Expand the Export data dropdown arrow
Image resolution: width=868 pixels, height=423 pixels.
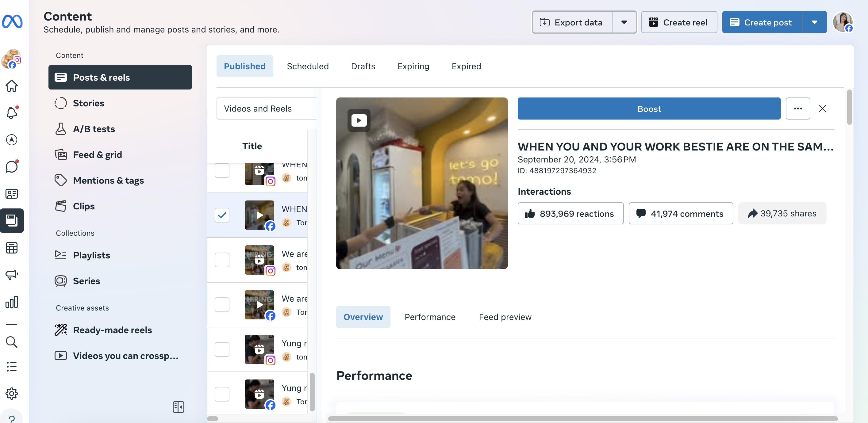pos(624,22)
